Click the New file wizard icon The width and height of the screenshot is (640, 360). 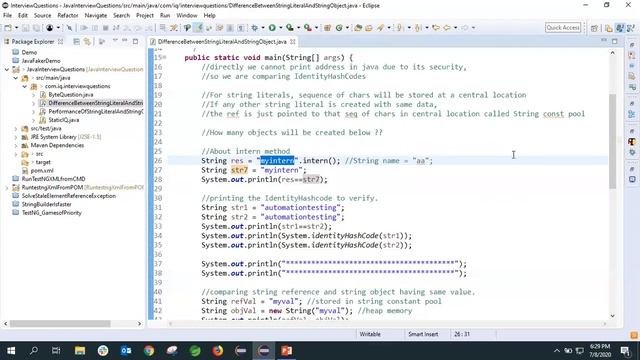[8, 28]
